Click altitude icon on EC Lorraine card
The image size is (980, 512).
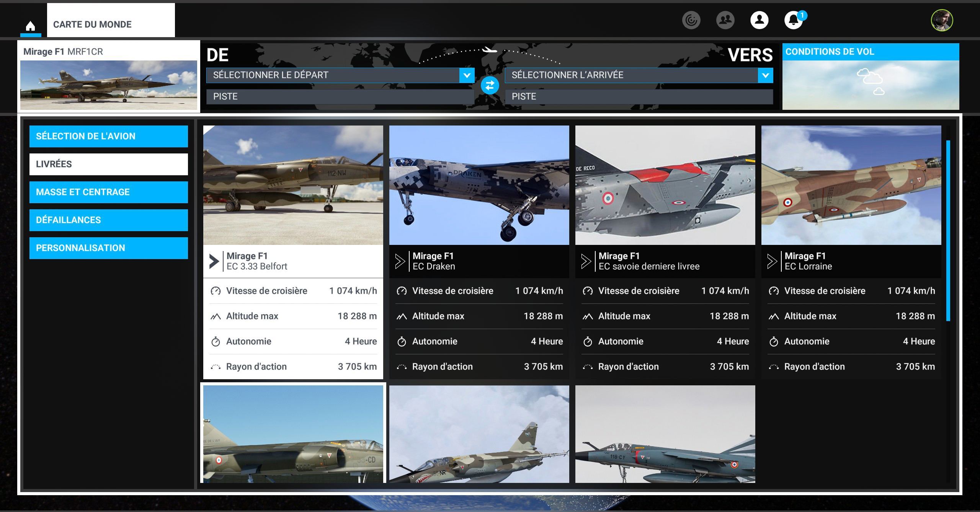click(x=774, y=316)
